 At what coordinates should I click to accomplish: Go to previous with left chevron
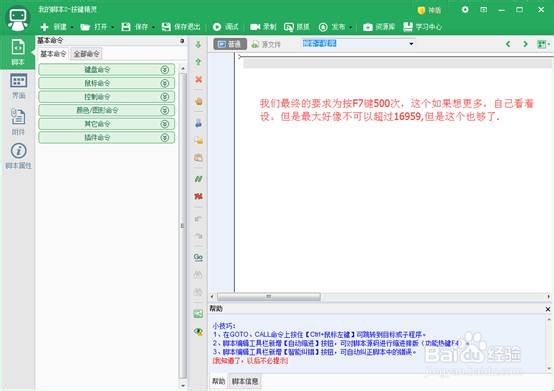(508, 44)
